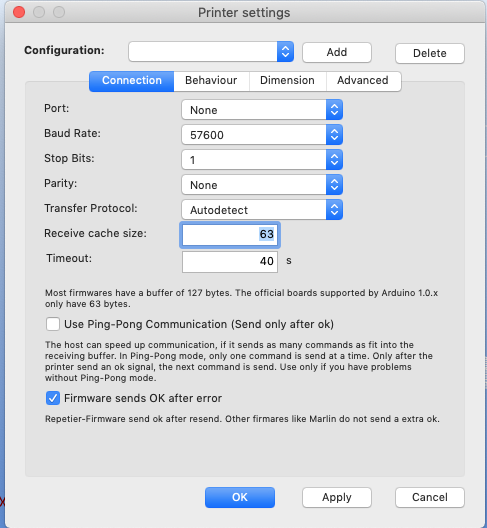
Task: Open the Dimension tab
Action: pyautogui.click(x=287, y=81)
